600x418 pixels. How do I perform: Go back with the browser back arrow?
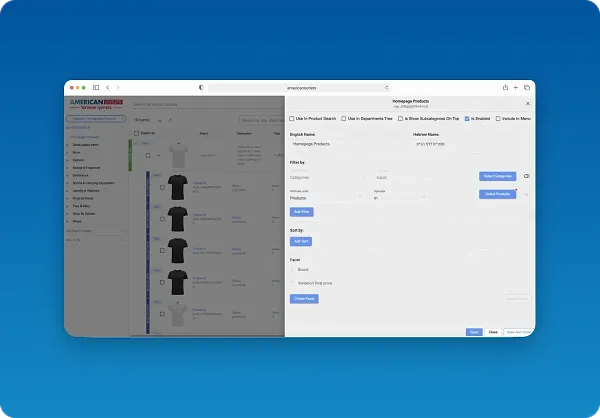click(108, 88)
